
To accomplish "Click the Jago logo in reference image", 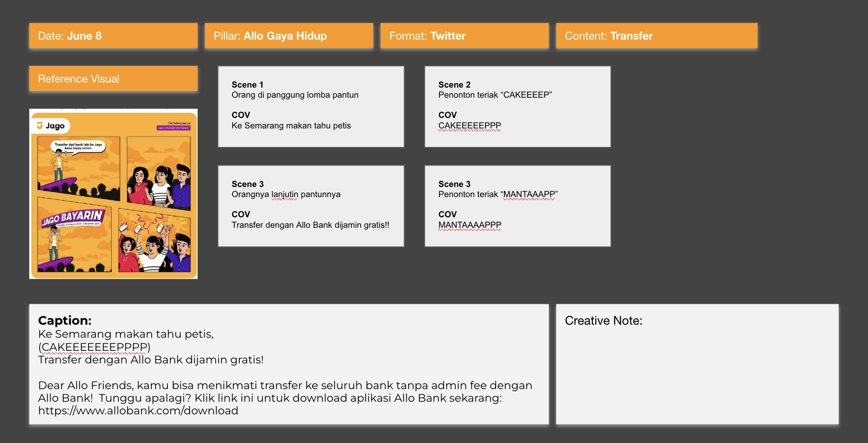I will coord(51,125).
